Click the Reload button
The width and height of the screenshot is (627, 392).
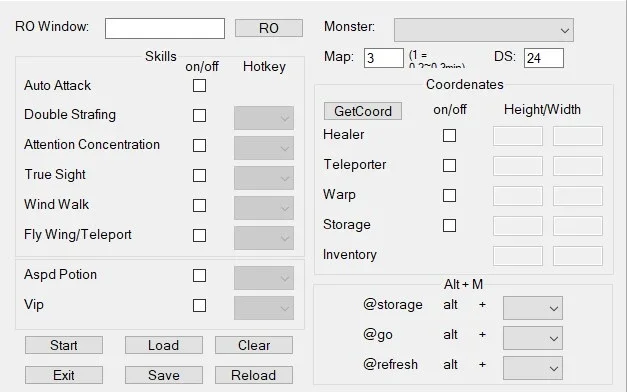[x=254, y=375]
